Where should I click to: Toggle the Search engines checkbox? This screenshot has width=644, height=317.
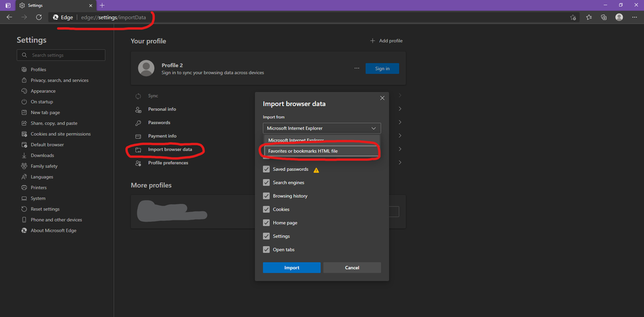click(x=266, y=182)
